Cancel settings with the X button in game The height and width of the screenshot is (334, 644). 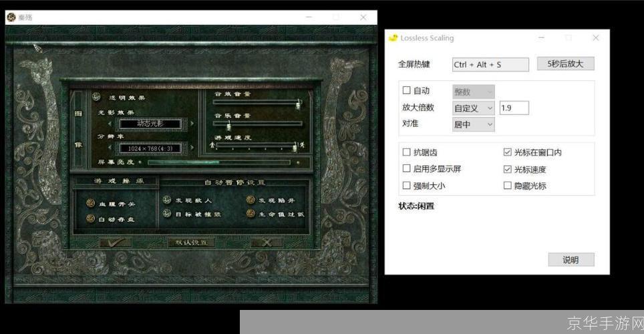267,242
